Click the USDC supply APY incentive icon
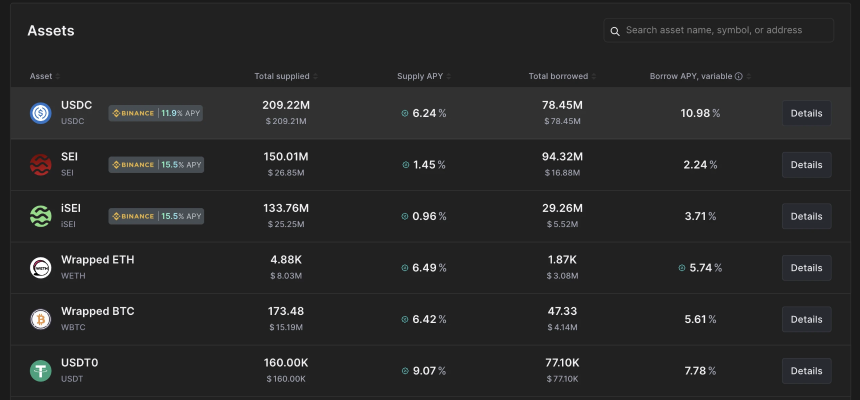 [x=405, y=113]
